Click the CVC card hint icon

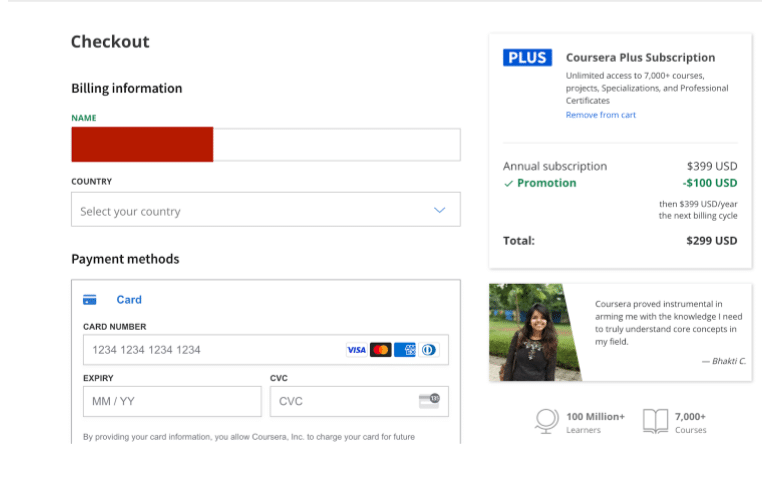point(429,401)
